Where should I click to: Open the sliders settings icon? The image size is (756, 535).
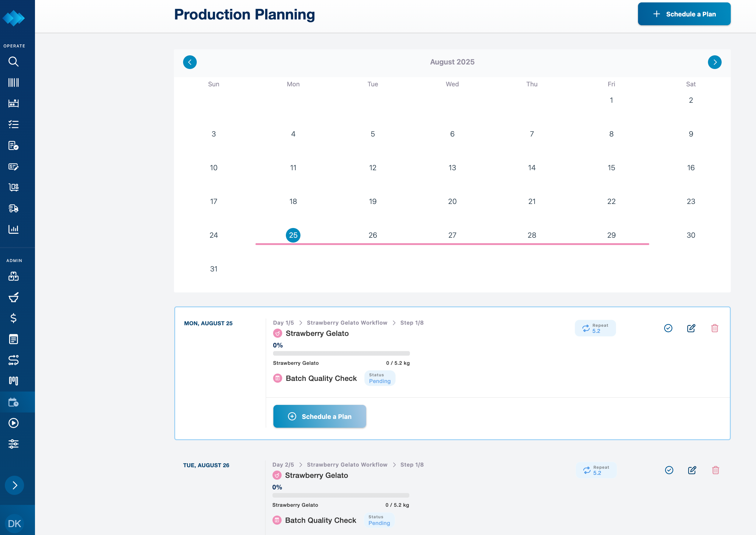click(x=13, y=444)
